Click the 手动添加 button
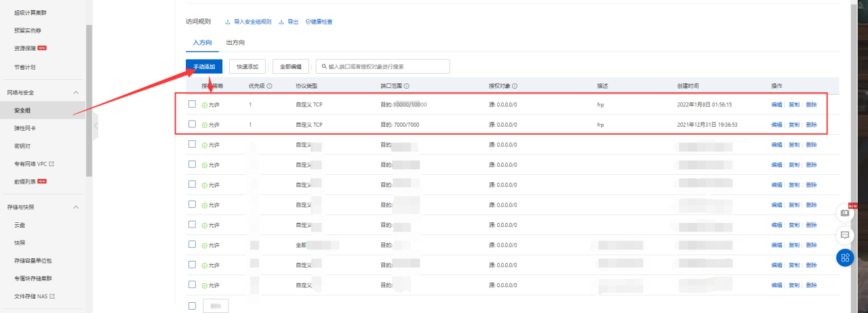The height and width of the screenshot is (313, 868). point(204,66)
